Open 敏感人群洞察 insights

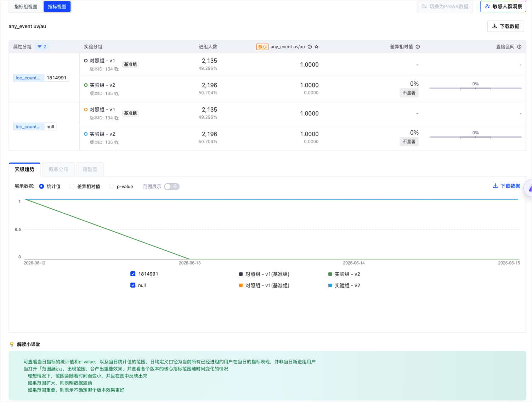point(503,6)
